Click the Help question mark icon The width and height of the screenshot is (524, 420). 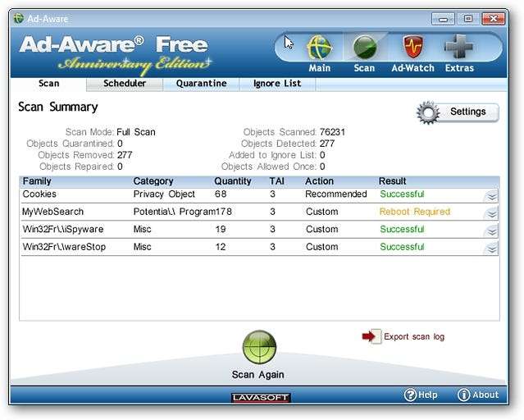click(x=410, y=395)
